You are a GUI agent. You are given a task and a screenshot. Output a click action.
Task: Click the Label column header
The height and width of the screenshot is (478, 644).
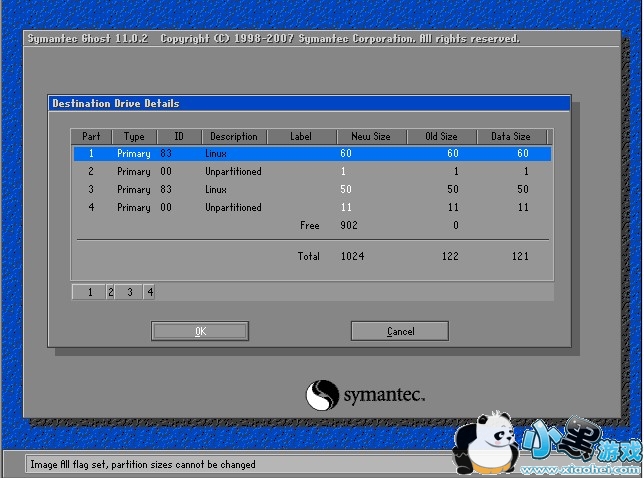pos(301,137)
